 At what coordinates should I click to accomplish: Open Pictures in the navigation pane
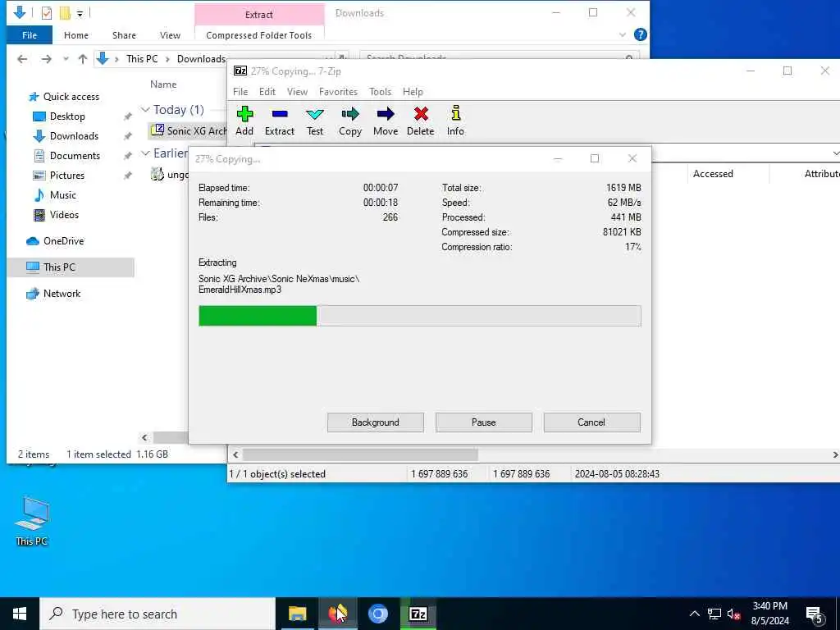67,176
